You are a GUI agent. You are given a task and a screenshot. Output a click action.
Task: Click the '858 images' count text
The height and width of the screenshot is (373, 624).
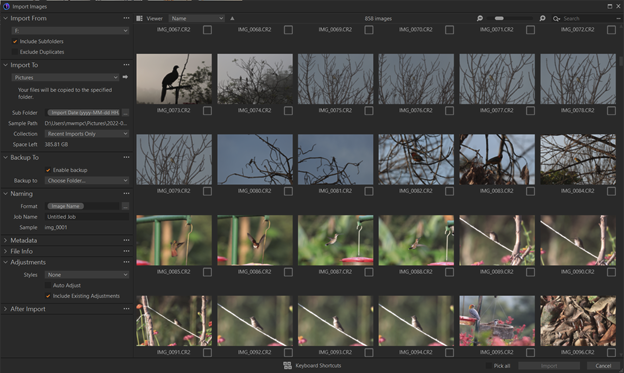378,18
